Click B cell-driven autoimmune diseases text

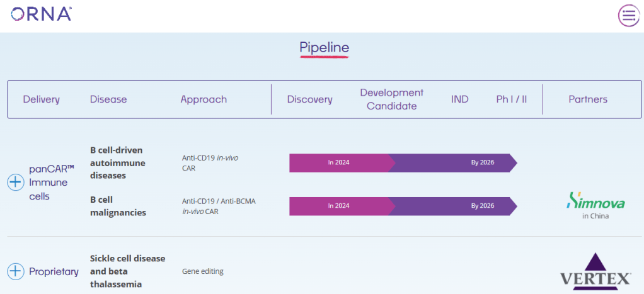(117, 162)
